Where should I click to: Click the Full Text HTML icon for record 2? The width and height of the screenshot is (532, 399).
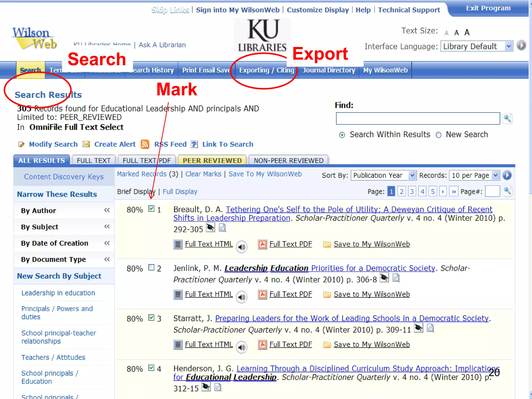178,295
